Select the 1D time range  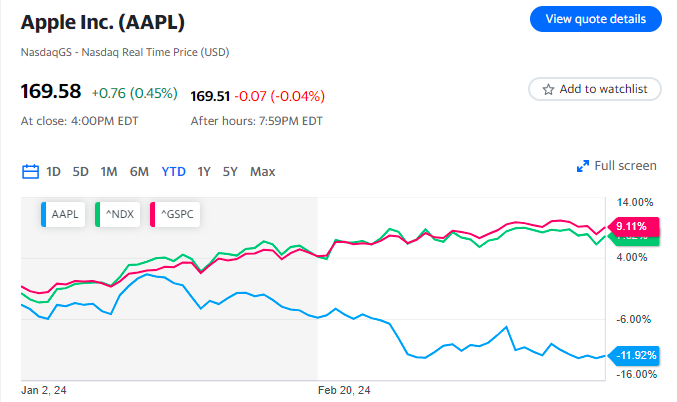[53, 171]
